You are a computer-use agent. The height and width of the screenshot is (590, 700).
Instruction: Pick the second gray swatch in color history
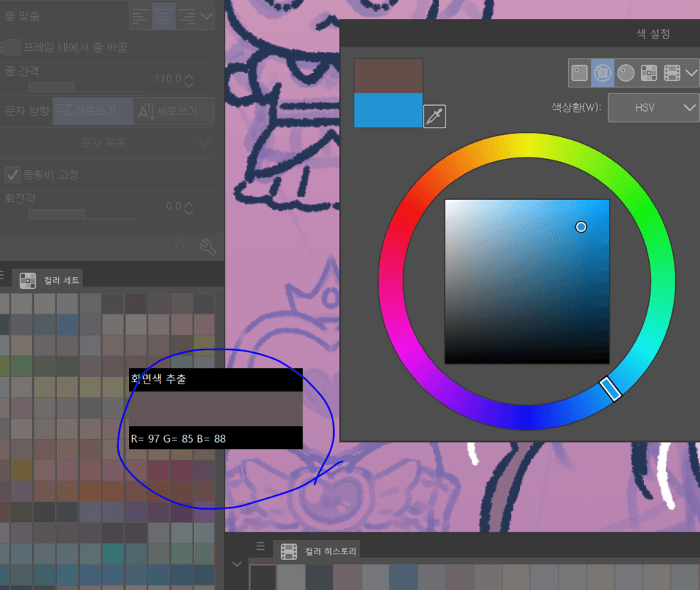coord(291,578)
